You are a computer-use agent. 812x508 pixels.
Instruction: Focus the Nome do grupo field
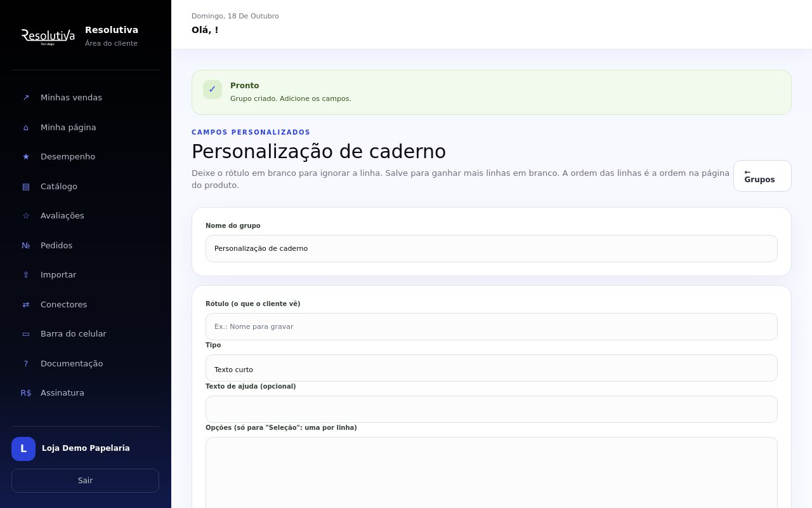[492, 249]
